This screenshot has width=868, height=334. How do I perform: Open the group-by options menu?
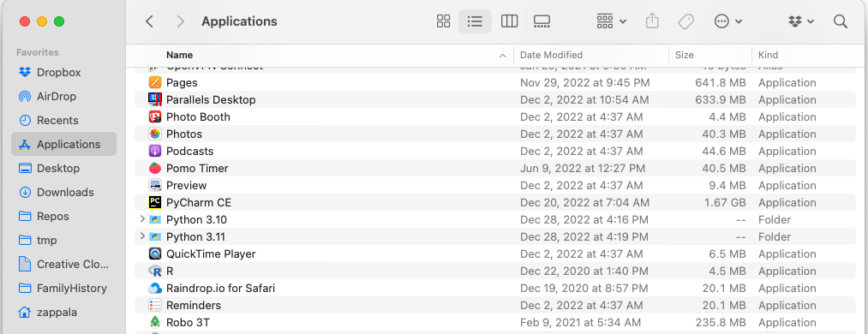tap(611, 21)
